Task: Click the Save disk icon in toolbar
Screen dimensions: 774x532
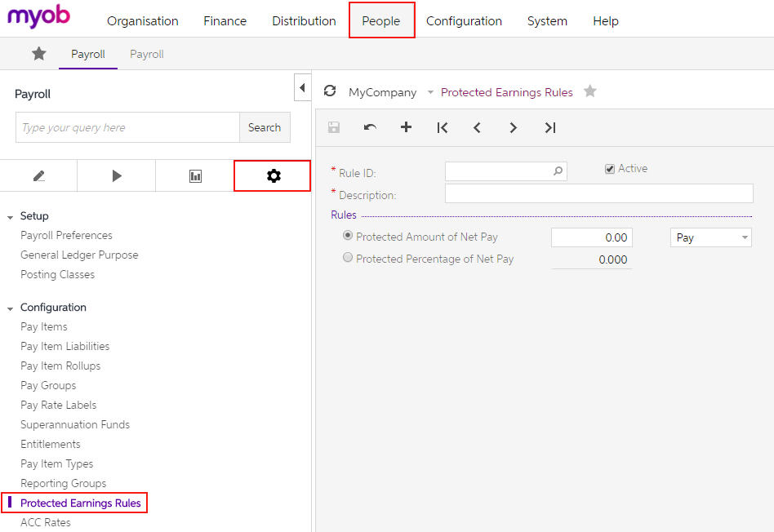Action: 334,127
